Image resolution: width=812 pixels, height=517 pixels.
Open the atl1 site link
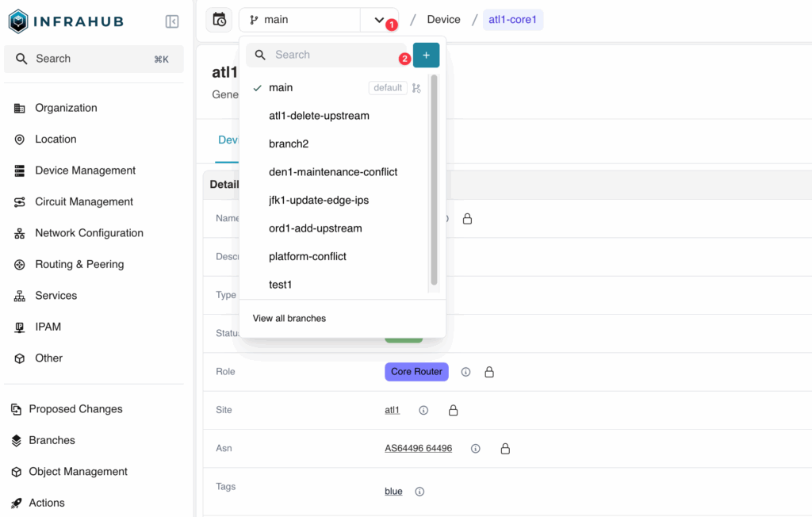392,410
